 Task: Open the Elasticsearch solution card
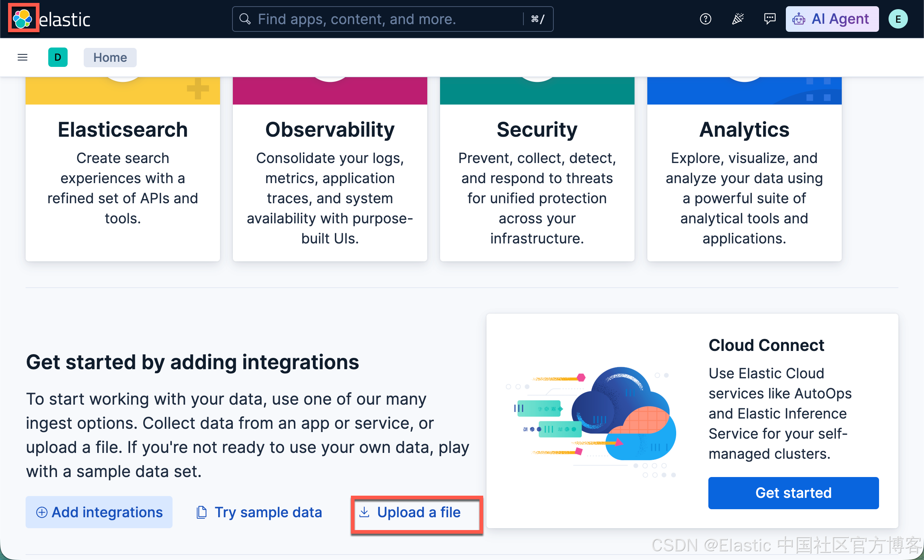(122, 169)
